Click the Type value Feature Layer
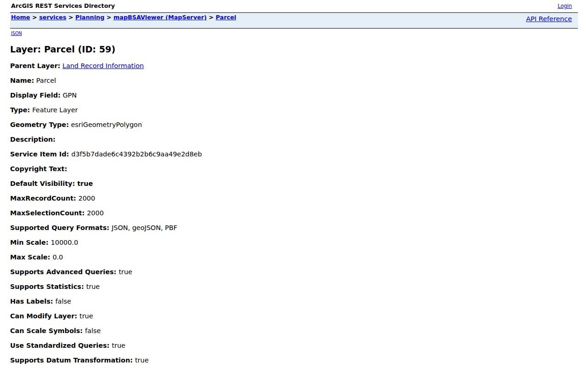 55,110
